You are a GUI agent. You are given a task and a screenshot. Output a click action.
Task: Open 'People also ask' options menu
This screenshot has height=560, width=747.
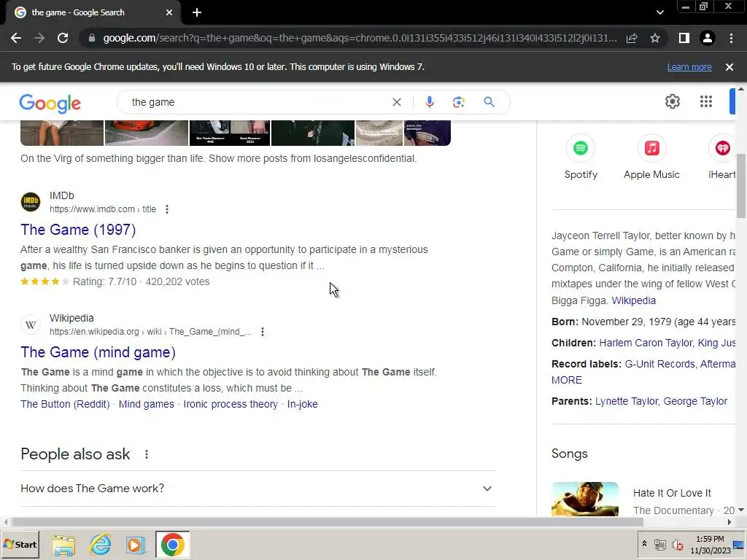(146, 454)
